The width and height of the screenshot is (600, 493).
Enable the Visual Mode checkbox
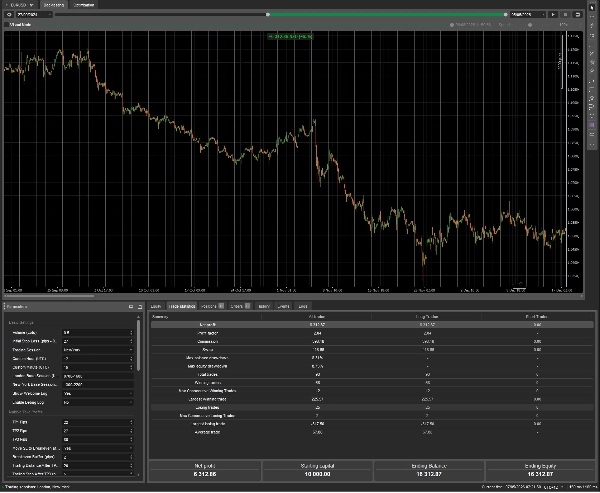pos(6,24)
